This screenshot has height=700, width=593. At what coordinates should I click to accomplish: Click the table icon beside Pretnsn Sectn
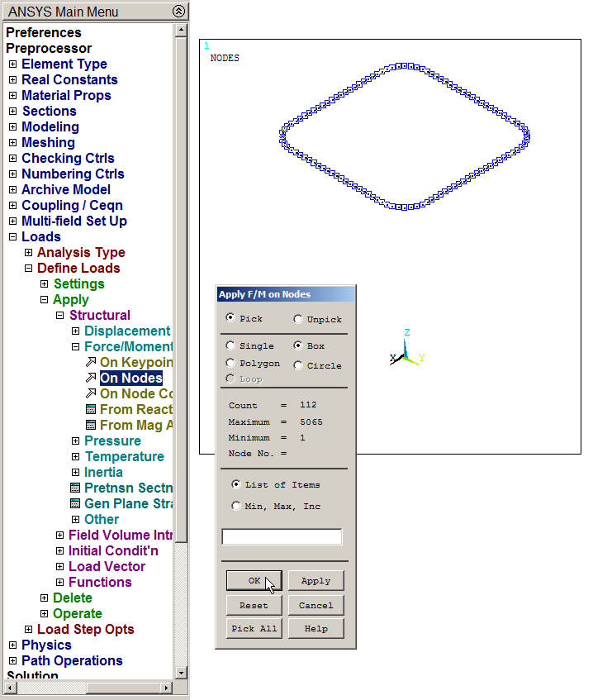click(x=75, y=488)
